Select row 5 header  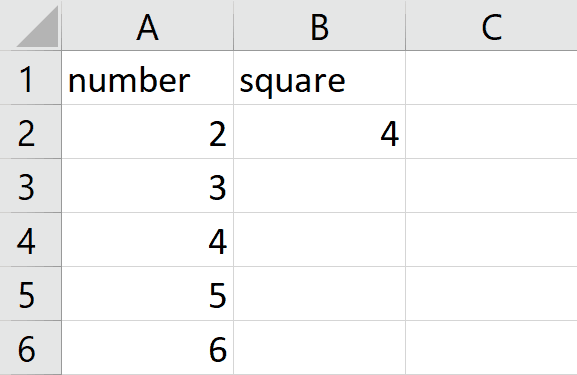click(x=31, y=294)
